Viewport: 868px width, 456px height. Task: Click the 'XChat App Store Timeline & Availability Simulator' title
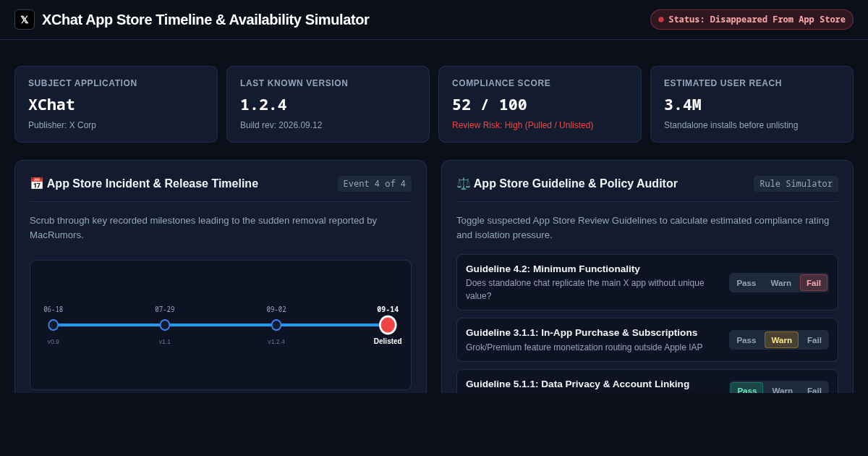click(205, 20)
